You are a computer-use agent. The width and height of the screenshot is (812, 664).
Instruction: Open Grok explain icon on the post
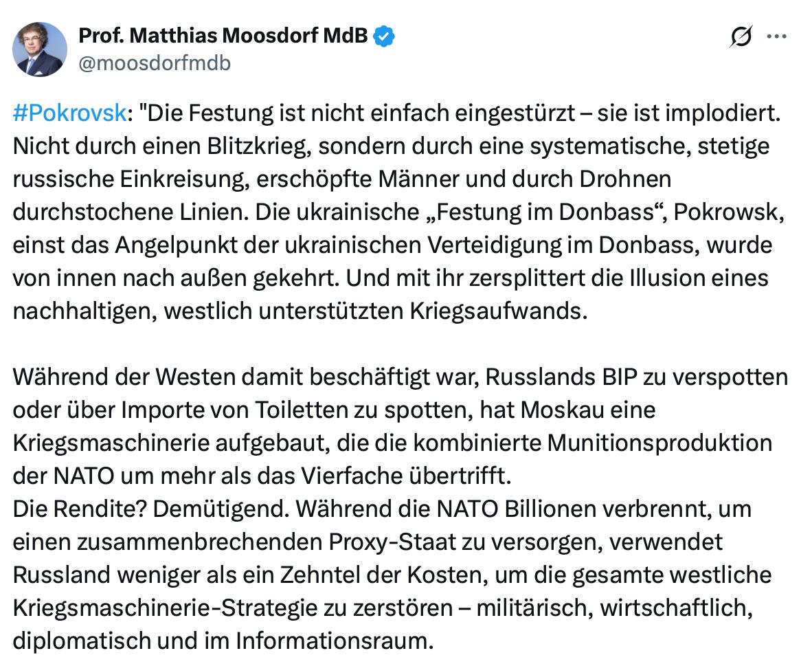click(741, 36)
